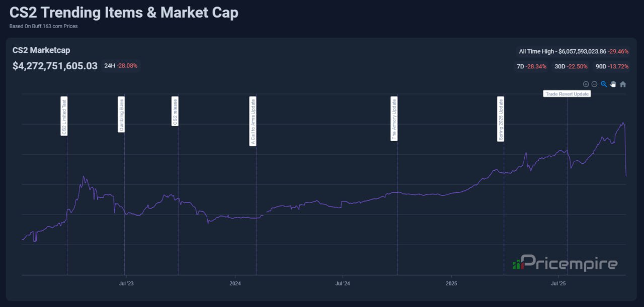Reset chart zoom with home icon
644x307 pixels.
click(x=623, y=84)
